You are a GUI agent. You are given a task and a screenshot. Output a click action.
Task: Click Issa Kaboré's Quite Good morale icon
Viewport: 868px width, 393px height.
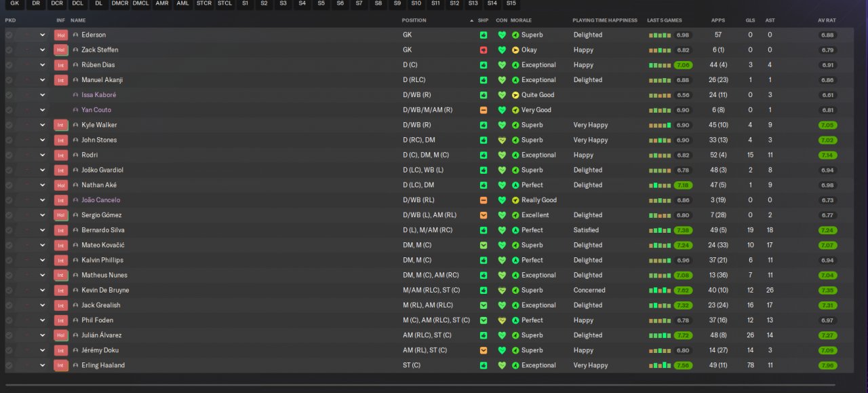tap(515, 95)
